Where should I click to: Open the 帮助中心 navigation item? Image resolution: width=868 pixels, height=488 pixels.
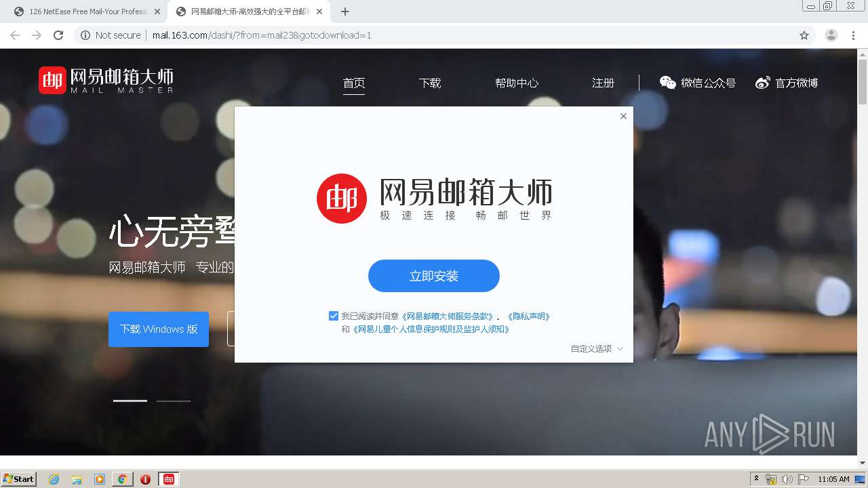pyautogui.click(x=517, y=83)
